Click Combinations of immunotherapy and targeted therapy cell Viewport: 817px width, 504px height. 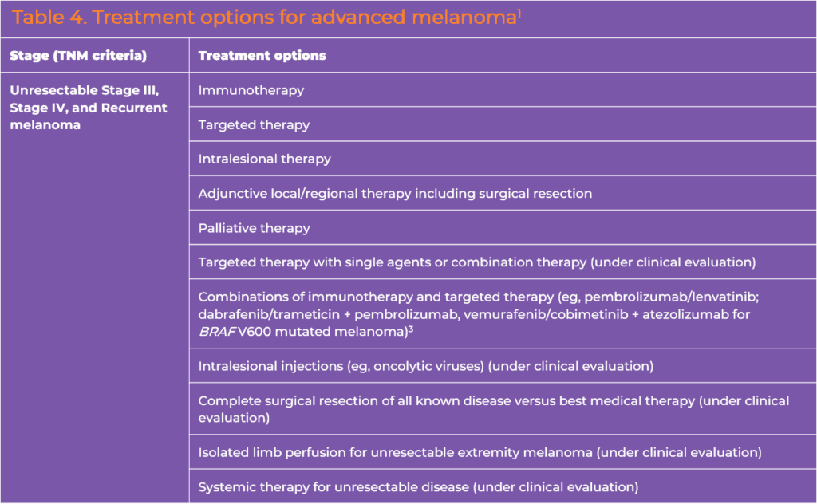click(x=503, y=314)
